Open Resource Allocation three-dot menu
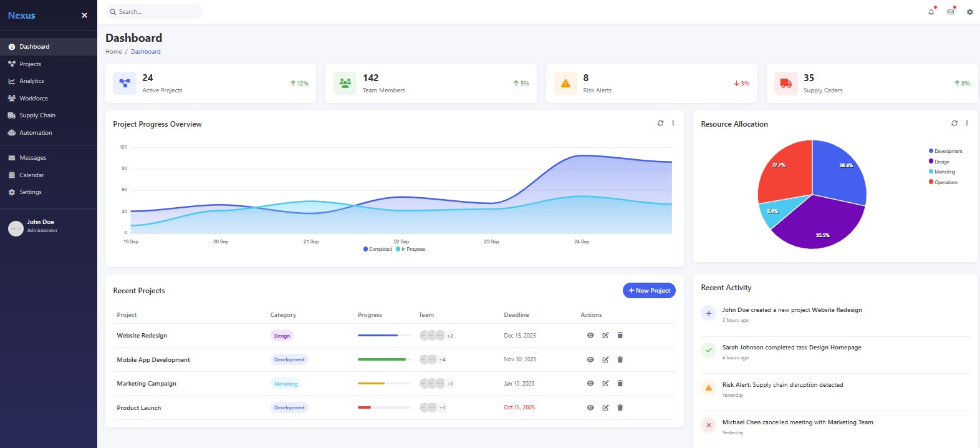 click(967, 124)
